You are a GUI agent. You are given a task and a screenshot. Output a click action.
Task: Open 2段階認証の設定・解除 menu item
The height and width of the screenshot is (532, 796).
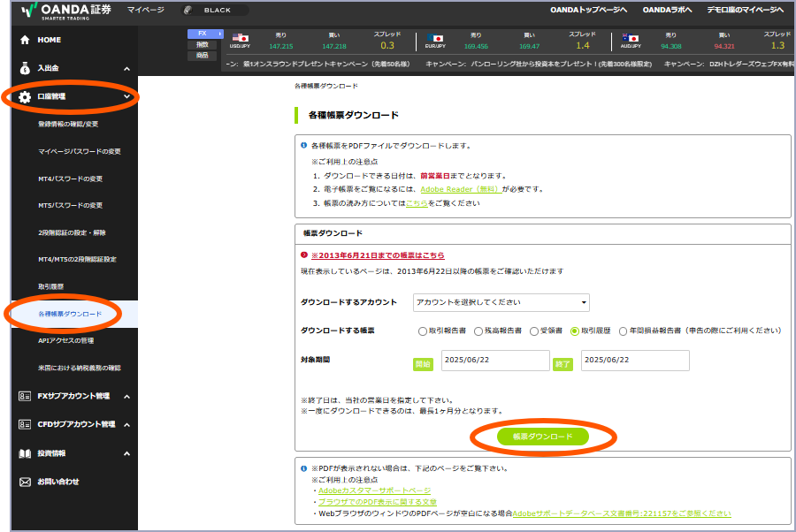pyautogui.click(x=73, y=232)
